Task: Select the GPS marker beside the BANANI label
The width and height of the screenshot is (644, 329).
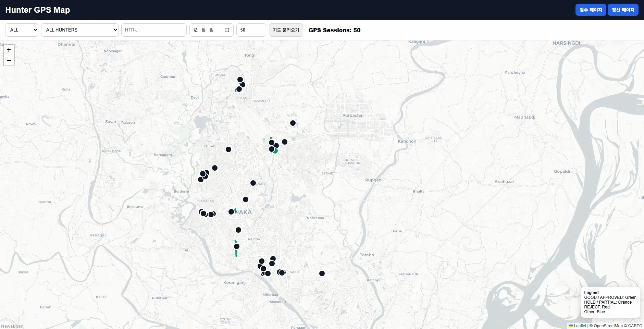Action: coord(253,183)
